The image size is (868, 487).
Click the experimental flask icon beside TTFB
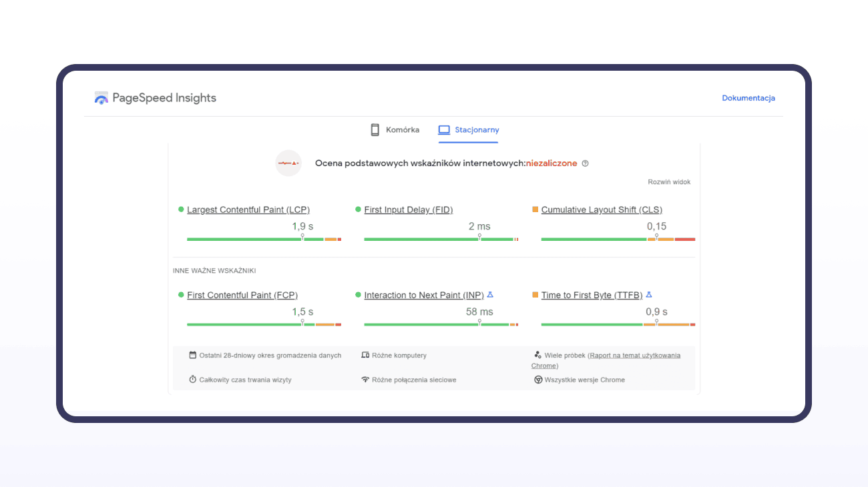[649, 294]
